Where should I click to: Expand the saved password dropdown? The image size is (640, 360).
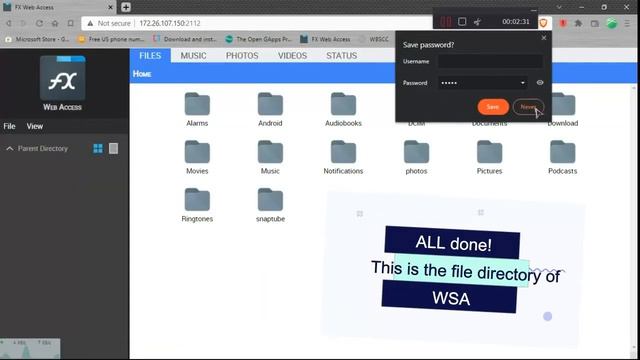tap(522, 83)
